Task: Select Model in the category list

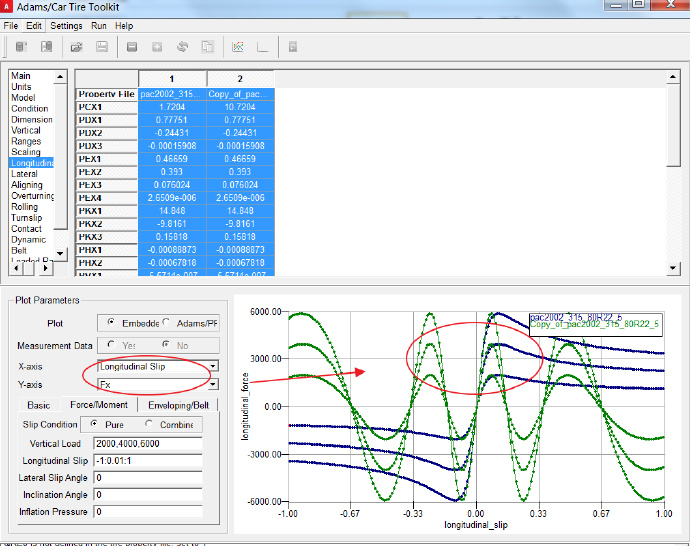Action: [23, 98]
